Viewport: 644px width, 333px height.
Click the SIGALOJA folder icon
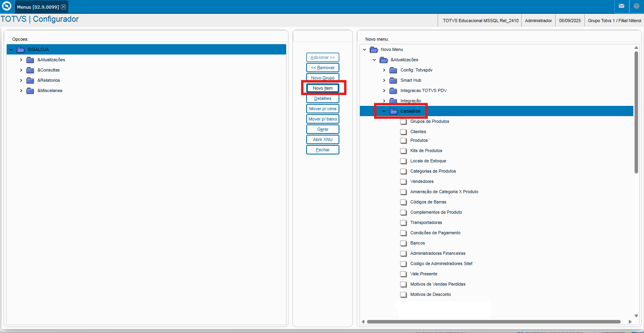point(21,49)
